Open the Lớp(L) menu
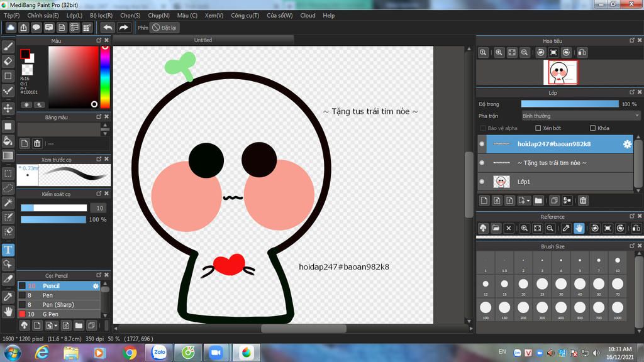The height and width of the screenshot is (362, 644). [x=74, y=16]
